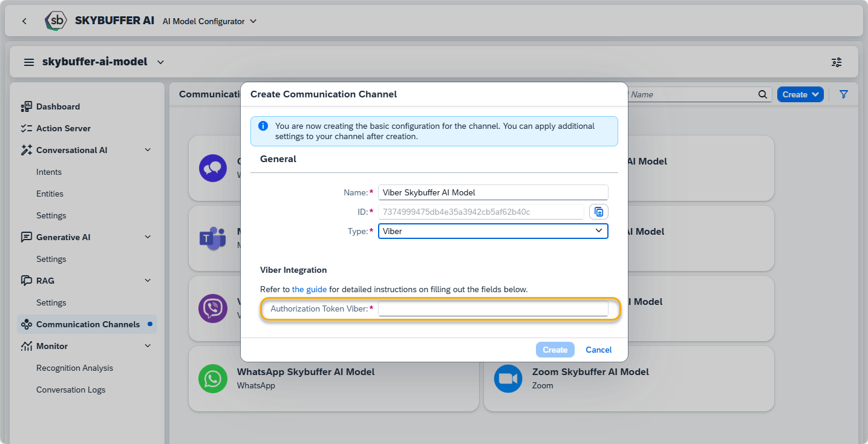
Task: Click the search Name field
Action: click(x=691, y=94)
